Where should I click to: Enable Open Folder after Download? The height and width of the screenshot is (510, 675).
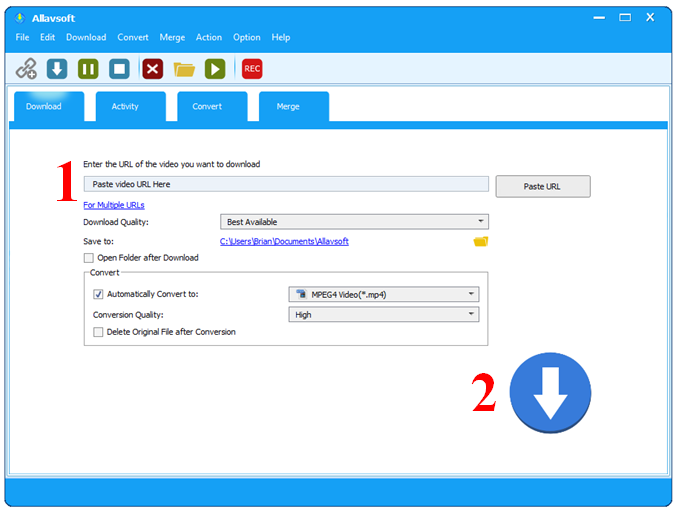click(89, 258)
